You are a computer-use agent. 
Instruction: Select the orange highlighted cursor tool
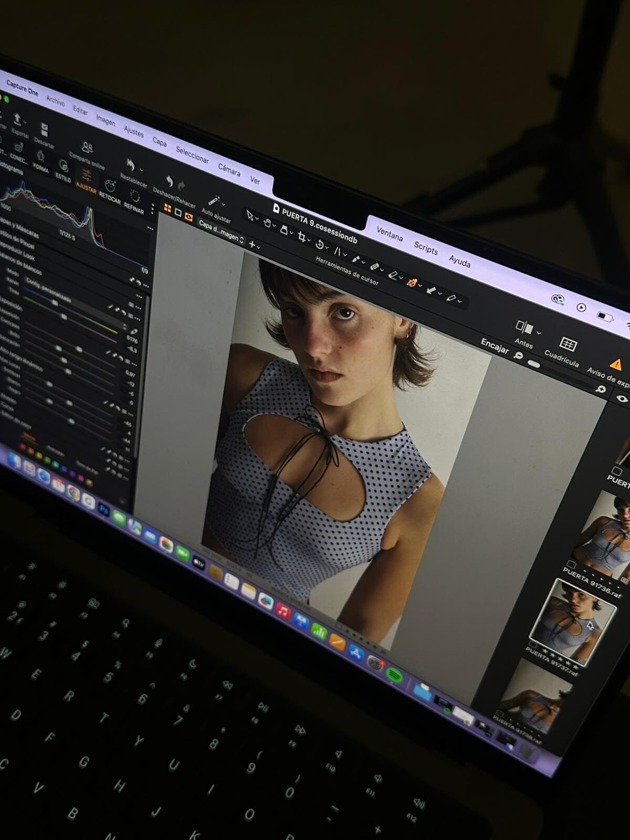(412, 283)
